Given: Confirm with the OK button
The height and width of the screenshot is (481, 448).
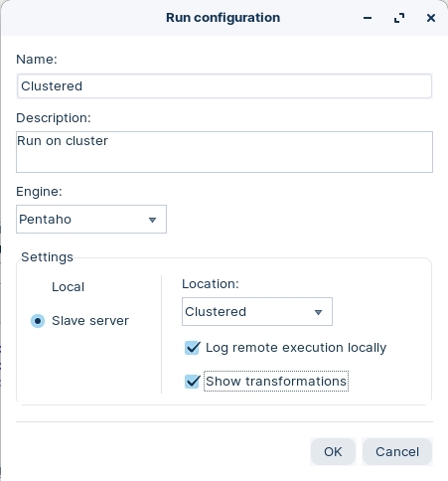Looking at the screenshot, I should [333, 452].
